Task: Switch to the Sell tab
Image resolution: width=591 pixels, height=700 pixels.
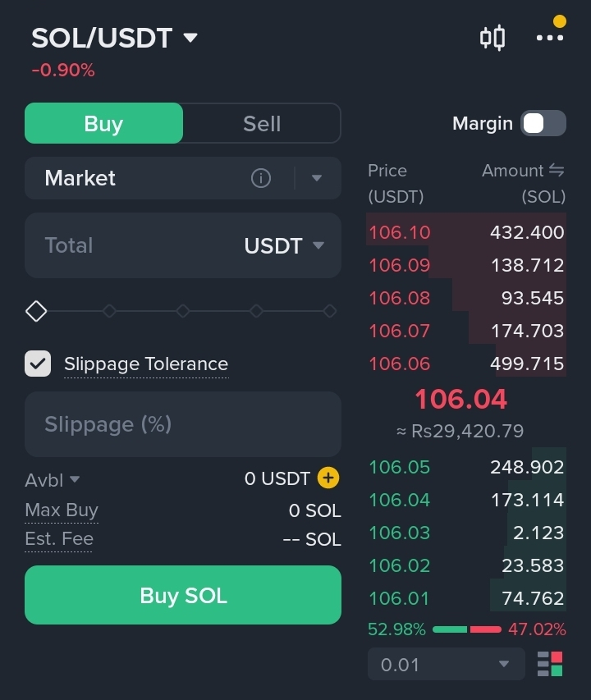Action: pos(262,123)
